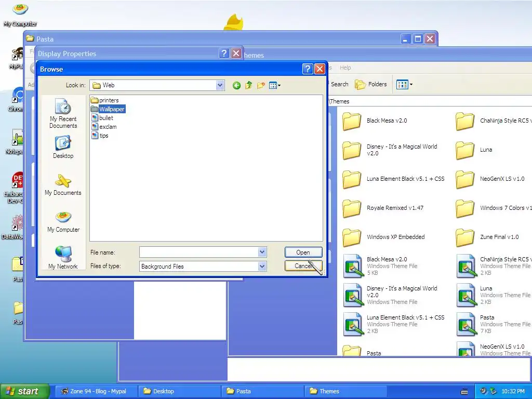This screenshot has height=399, width=532.
Task: Select ChaNinja Style RC5 theme file
Action: 494,266
